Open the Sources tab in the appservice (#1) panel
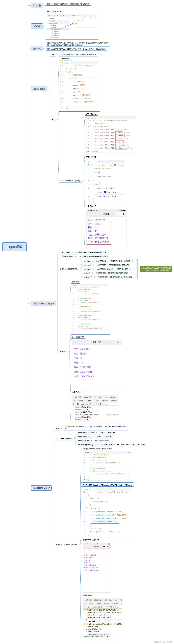The image size is (174, 644). tap(97, 401)
